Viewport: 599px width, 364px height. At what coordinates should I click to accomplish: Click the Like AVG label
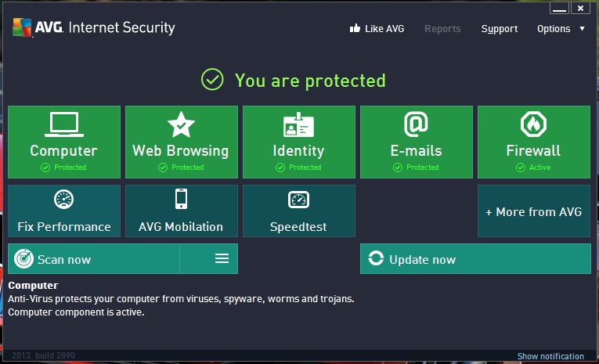click(x=384, y=29)
